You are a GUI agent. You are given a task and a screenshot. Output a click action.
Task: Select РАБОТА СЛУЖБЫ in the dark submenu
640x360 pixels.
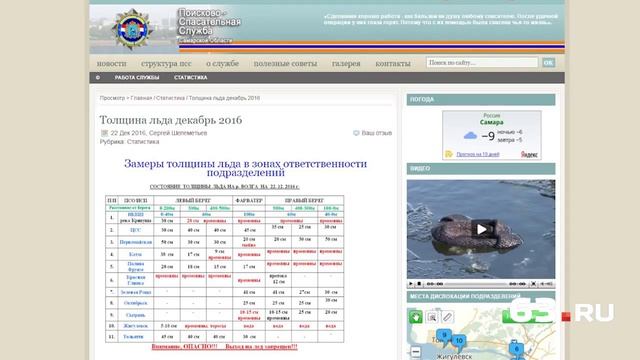[137, 78]
